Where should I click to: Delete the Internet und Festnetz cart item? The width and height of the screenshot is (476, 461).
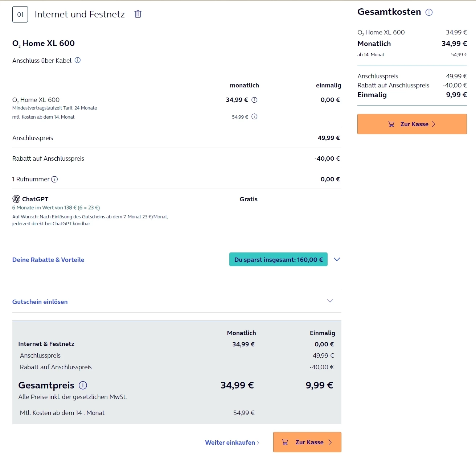138,14
